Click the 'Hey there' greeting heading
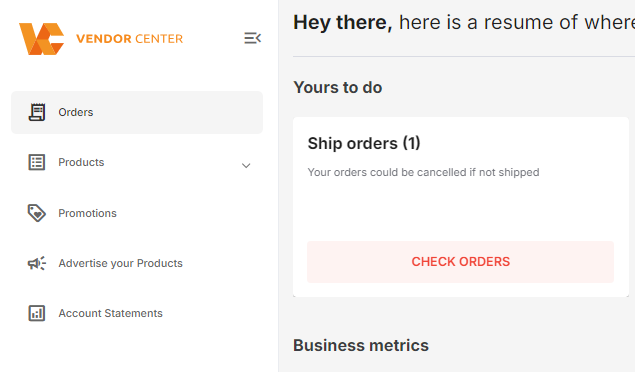The width and height of the screenshot is (635, 372). point(343,22)
